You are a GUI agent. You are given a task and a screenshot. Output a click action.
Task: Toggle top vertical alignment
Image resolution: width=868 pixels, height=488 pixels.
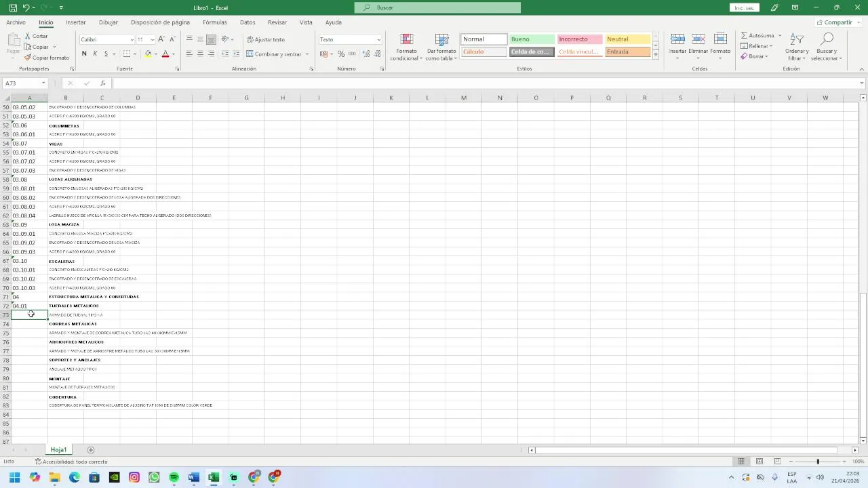[189, 39]
